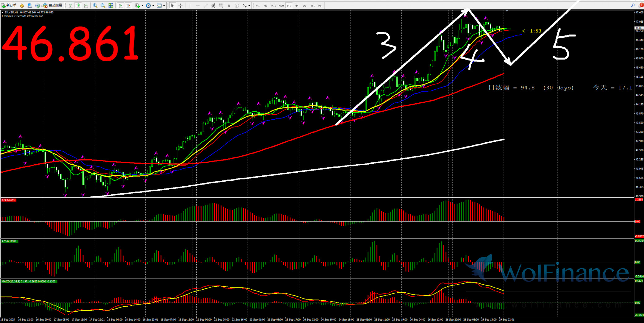This screenshot has height=323, width=644.
Task: Select the Crosshair tool
Action: pyautogui.click(x=180, y=6)
